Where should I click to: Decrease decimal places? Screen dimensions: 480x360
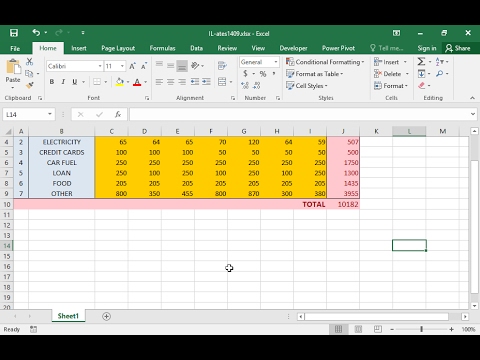click(256, 86)
